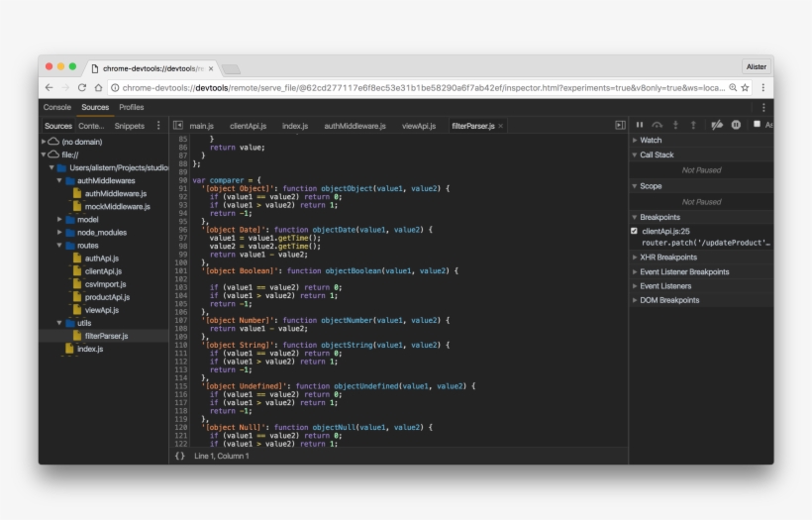Click the browser home icon

click(98, 87)
